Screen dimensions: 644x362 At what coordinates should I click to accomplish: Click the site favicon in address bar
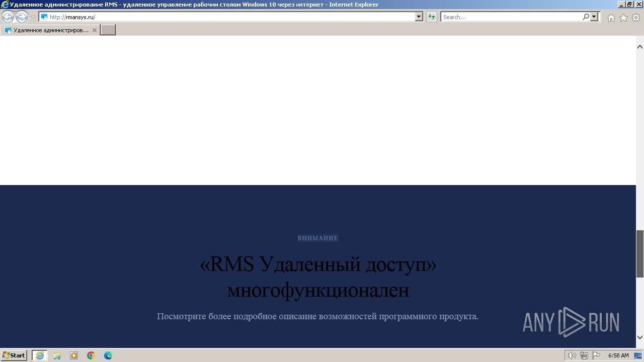(44, 17)
